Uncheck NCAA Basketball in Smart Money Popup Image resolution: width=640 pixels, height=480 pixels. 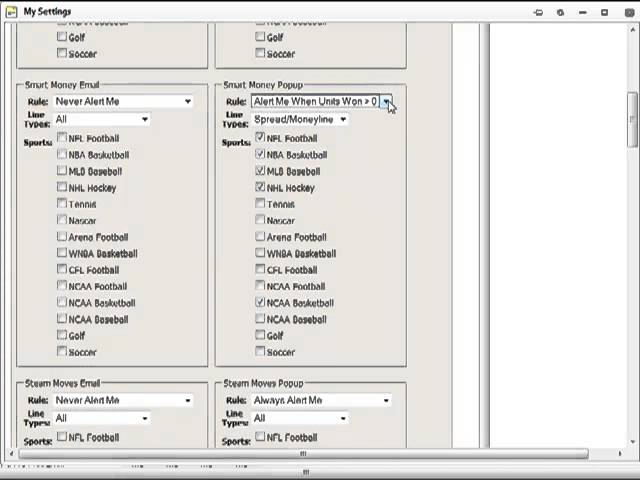tap(260, 302)
